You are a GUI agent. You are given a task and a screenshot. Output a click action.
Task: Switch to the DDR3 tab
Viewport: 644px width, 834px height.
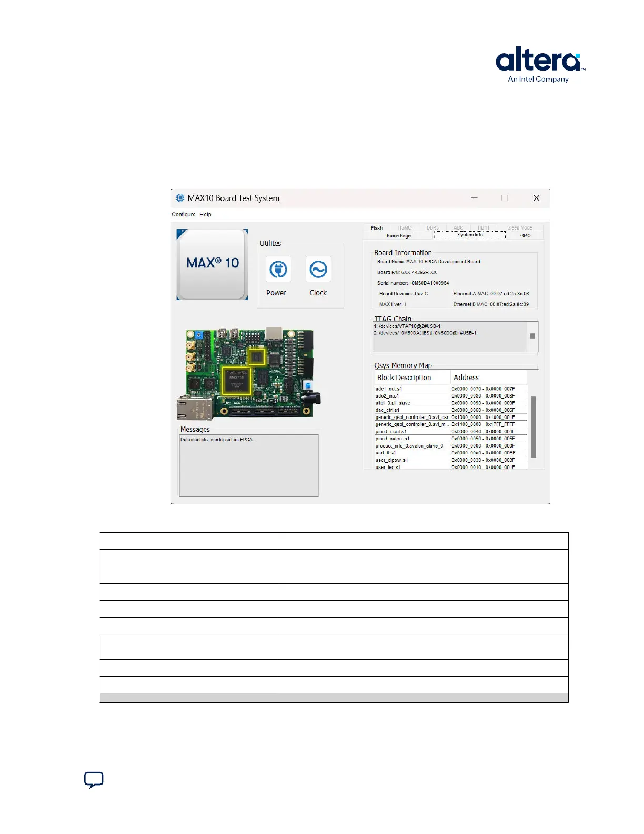coord(432,228)
